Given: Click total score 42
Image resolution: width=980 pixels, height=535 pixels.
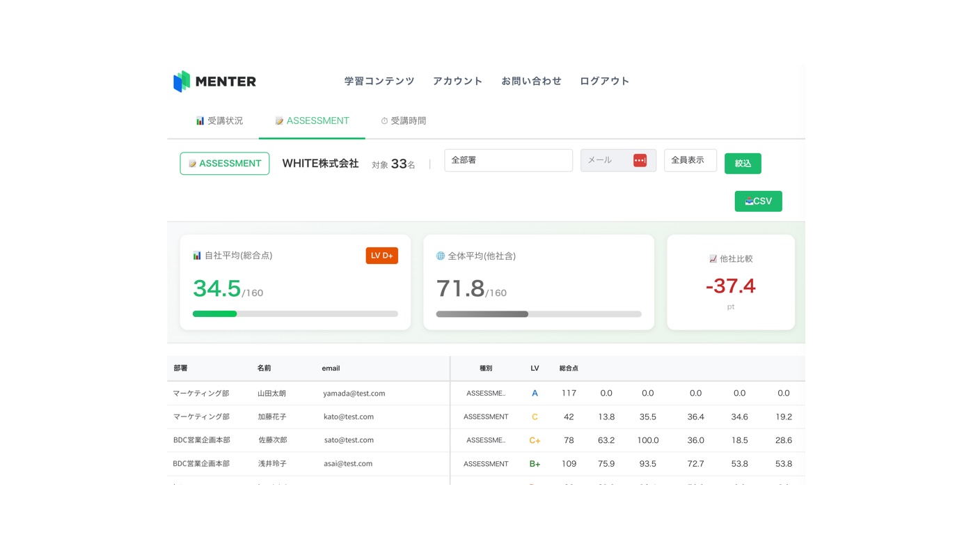Looking at the screenshot, I should pos(569,417).
